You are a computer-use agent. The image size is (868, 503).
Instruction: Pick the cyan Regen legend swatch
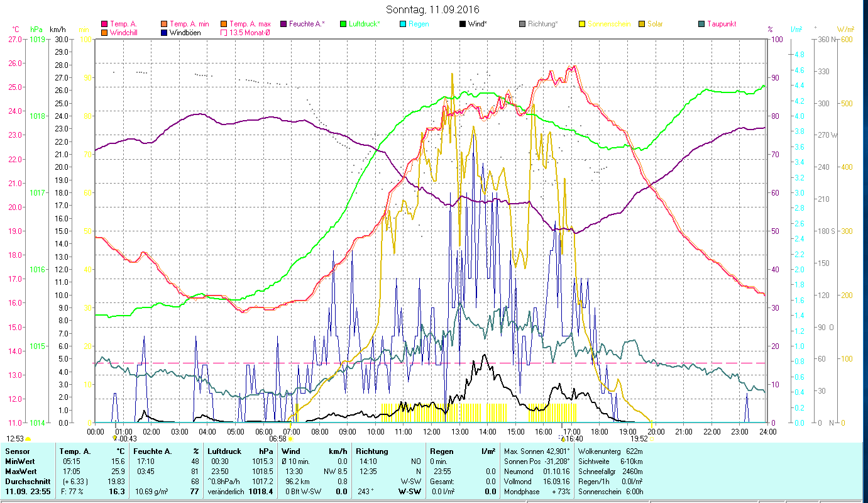coord(402,24)
